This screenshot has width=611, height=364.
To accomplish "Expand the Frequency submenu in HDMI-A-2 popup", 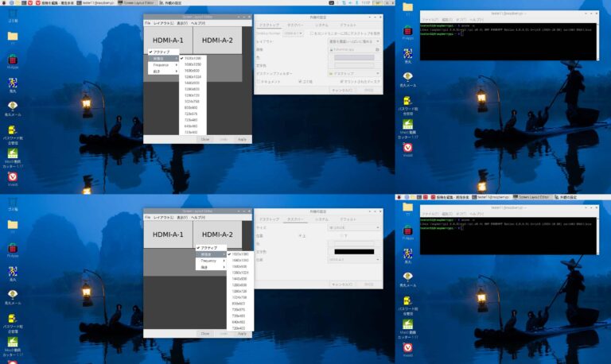I will click(211, 261).
